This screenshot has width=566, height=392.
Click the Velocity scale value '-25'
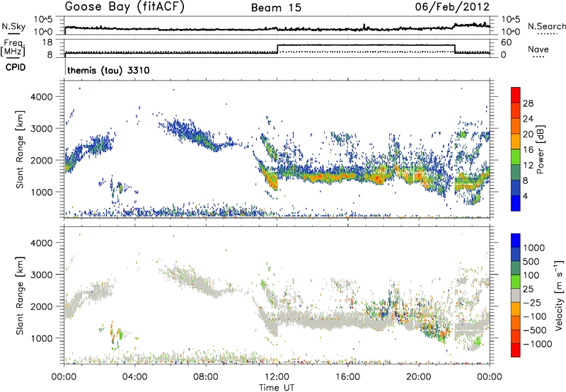[532, 302]
